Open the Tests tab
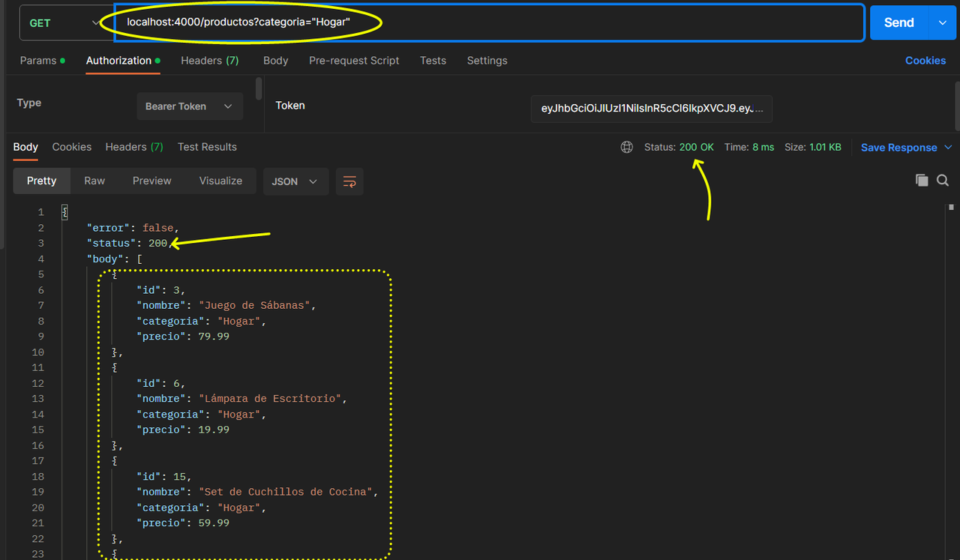This screenshot has height=560, width=960. [433, 61]
